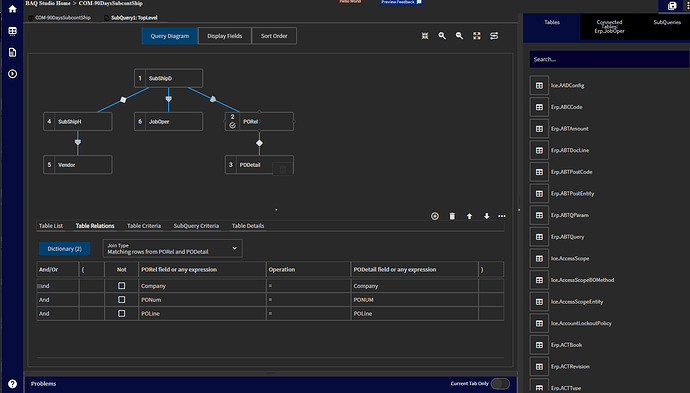Switch to the Display Fields tab

click(x=225, y=36)
